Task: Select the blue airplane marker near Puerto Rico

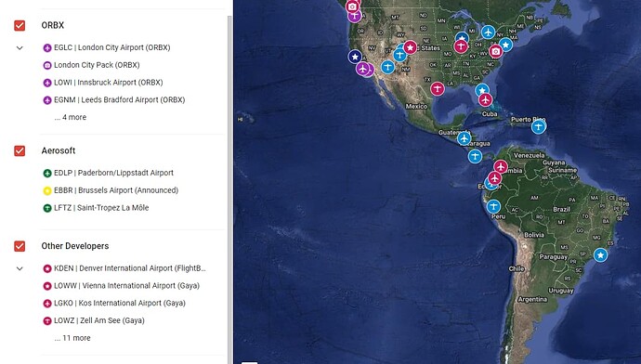Action: tap(539, 126)
